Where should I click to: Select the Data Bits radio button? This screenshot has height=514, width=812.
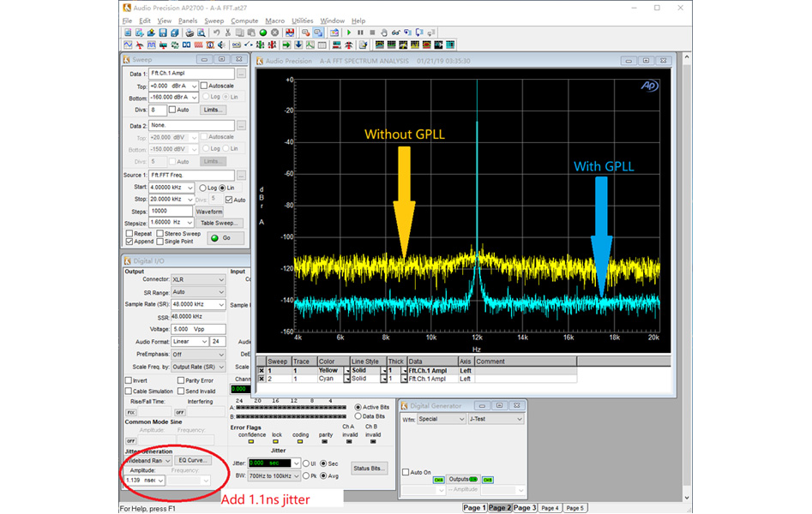[x=358, y=416]
